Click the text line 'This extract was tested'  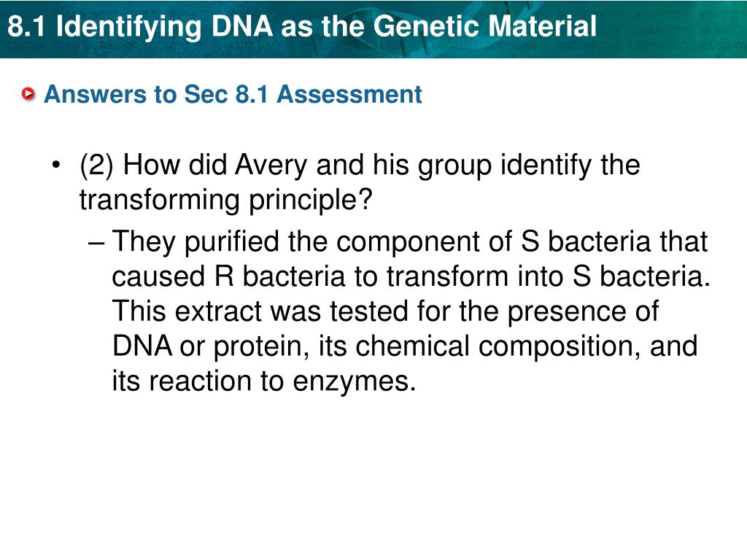[x=385, y=311]
